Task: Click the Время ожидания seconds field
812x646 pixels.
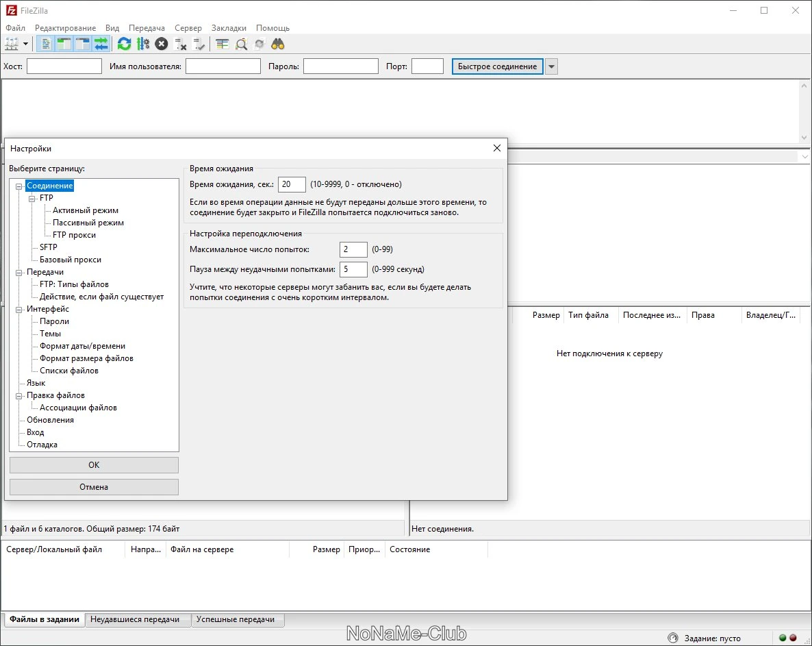Action: coord(292,184)
